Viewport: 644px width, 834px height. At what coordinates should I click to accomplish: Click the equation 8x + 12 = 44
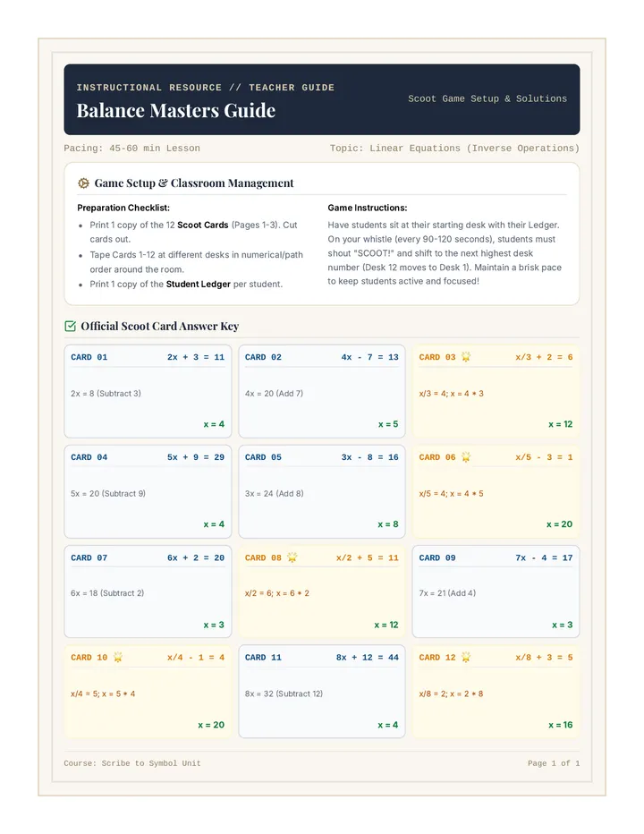click(368, 658)
